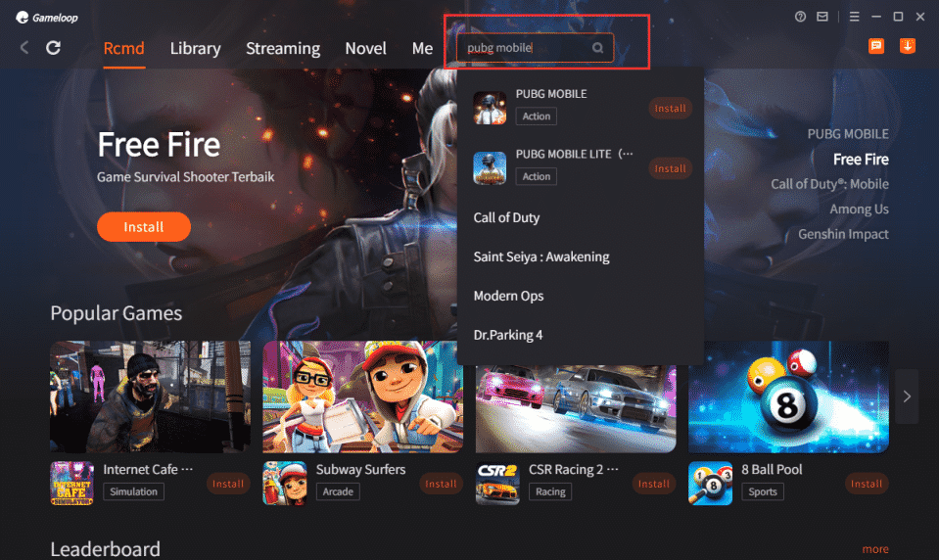Select Free Fire in banner list
The width and height of the screenshot is (939, 560).
(x=861, y=160)
